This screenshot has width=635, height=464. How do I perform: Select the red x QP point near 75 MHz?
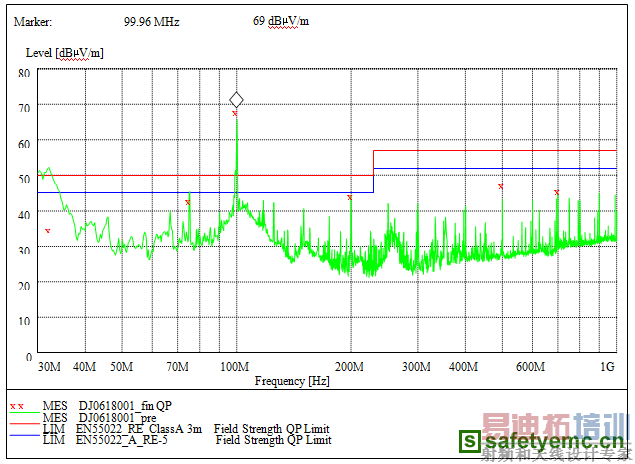188,202
